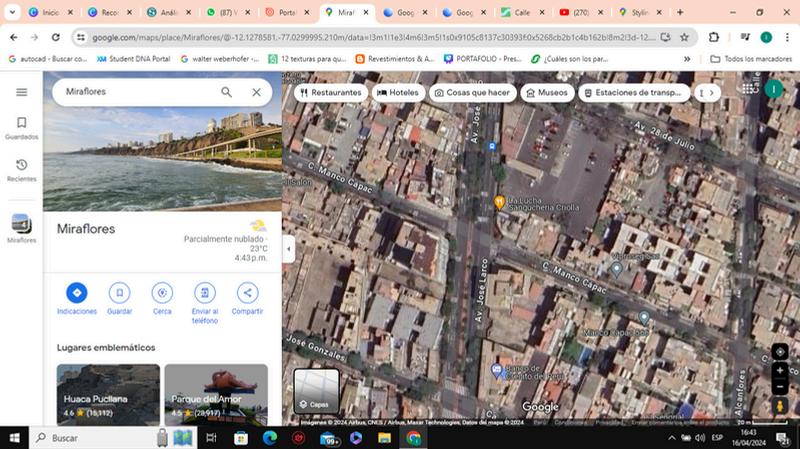Clear the Miraflores search with the X

pos(256,92)
